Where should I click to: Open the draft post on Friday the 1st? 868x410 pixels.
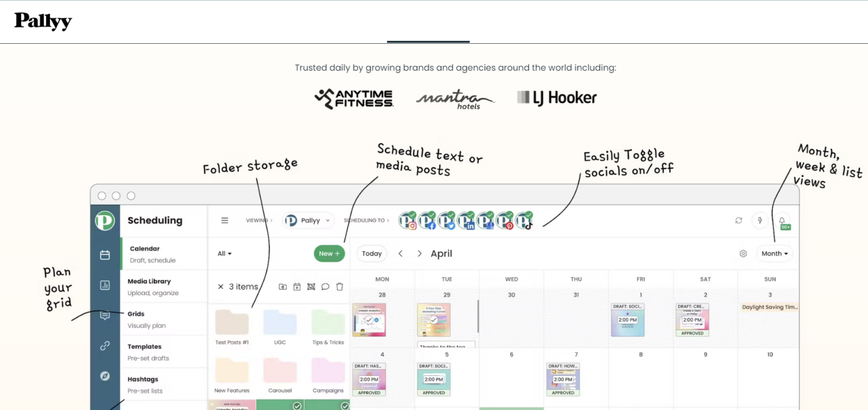click(x=628, y=320)
